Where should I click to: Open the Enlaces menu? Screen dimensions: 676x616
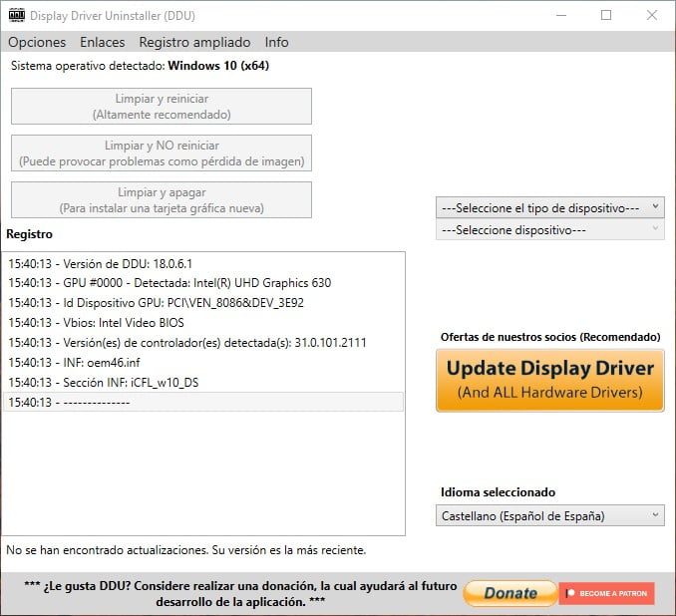(102, 42)
